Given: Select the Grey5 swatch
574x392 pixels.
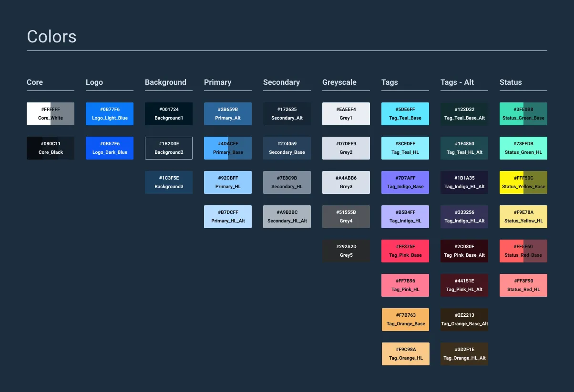Looking at the screenshot, I should [346, 251].
